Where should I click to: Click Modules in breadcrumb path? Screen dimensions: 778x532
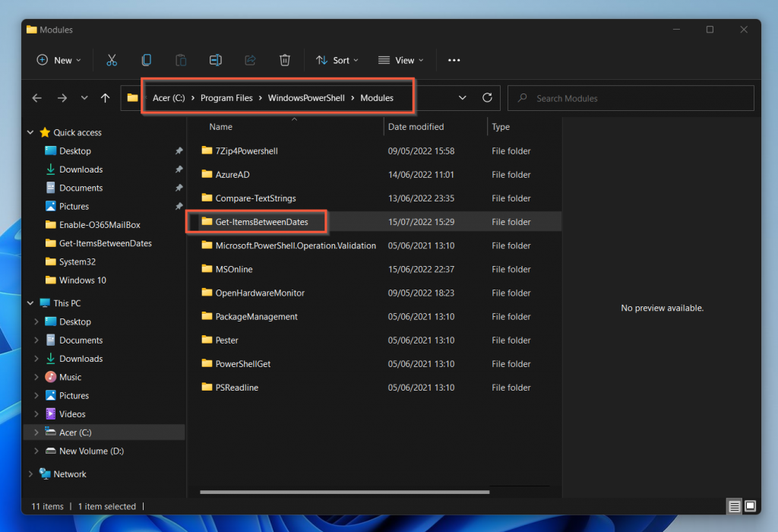point(377,98)
